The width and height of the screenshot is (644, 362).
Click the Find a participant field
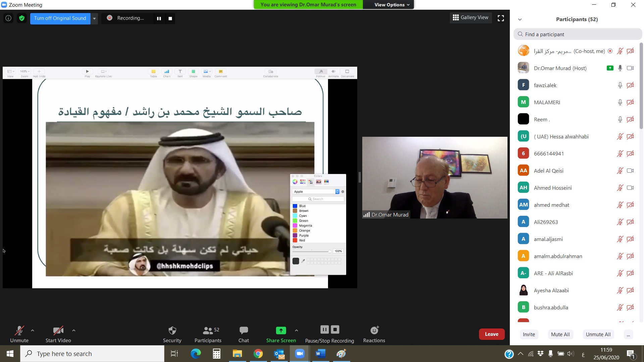click(x=578, y=34)
